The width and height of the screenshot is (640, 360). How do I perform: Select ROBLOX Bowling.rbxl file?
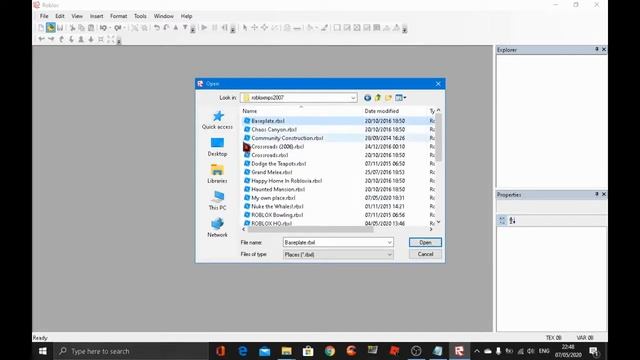coord(277,215)
